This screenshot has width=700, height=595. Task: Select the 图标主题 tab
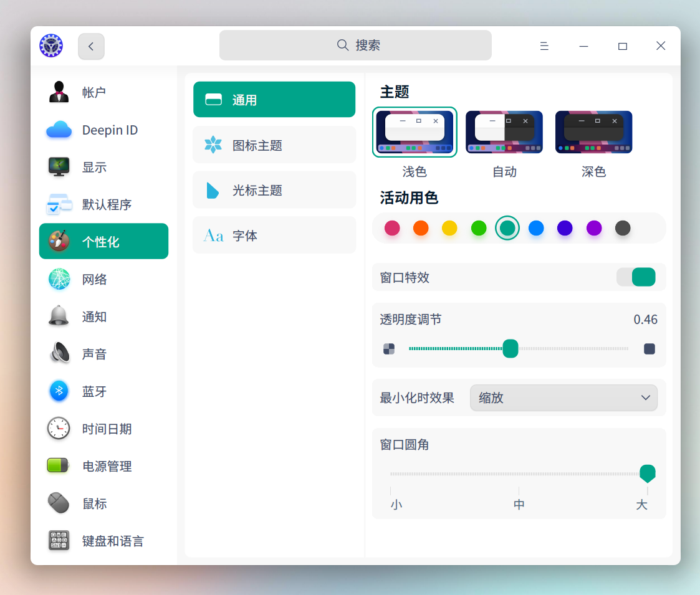[x=274, y=145]
